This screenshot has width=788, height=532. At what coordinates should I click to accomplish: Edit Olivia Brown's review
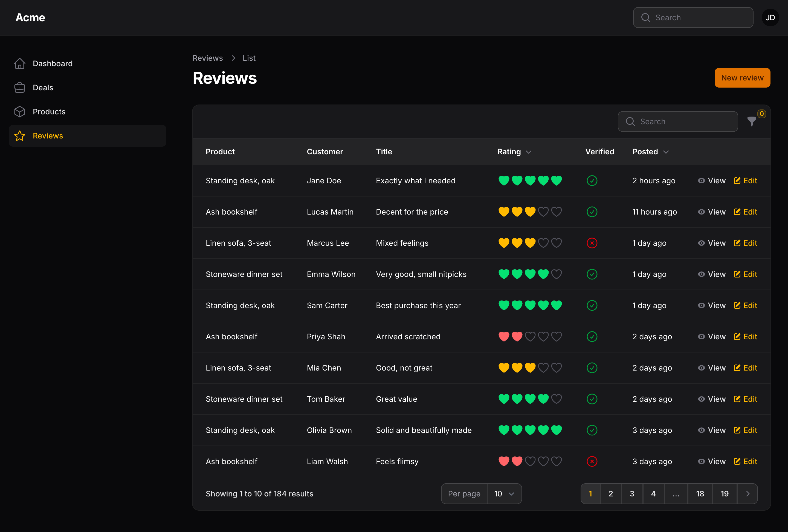pyautogui.click(x=745, y=430)
